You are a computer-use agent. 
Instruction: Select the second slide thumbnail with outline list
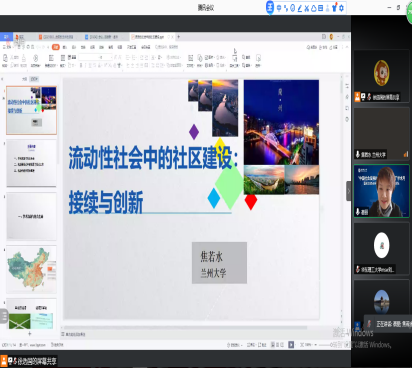(x=31, y=163)
